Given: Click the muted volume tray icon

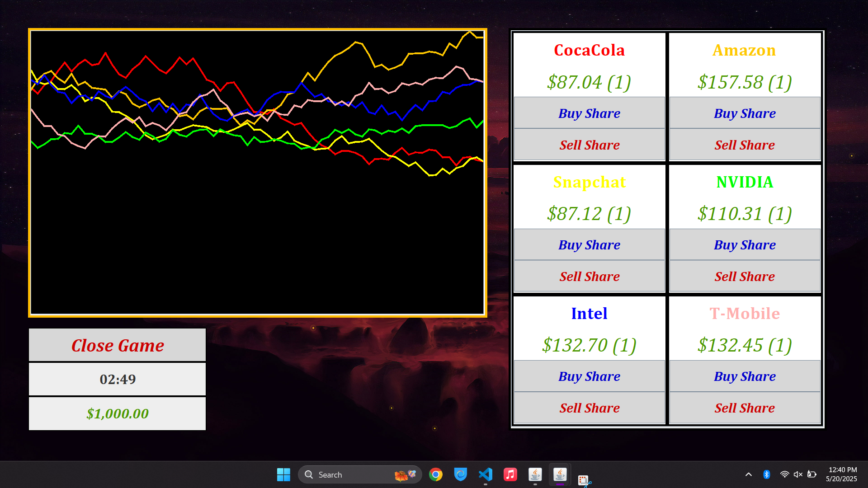Looking at the screenshot, I should coord(798,474).
